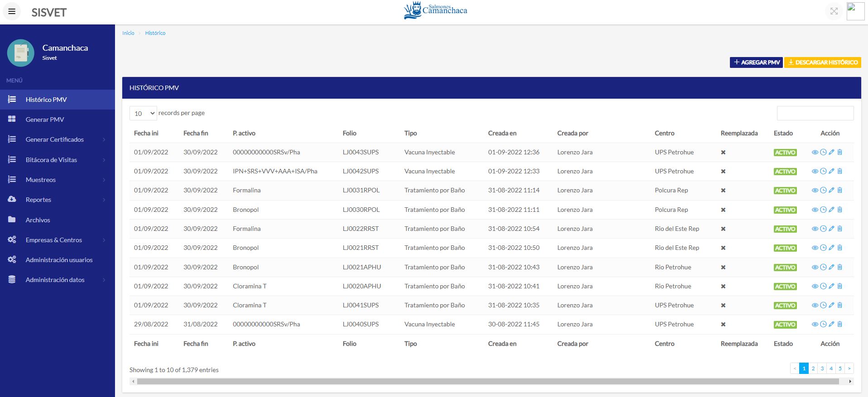Sort by Folio column header
868x397 pixels.
(x=350, y=133)
